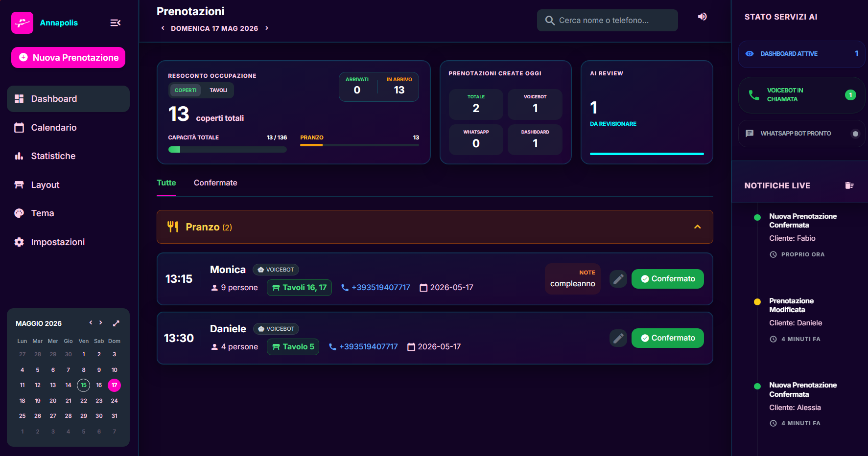
Task: Click the Calendario calendar icon
Action: (x=19, y=128)
